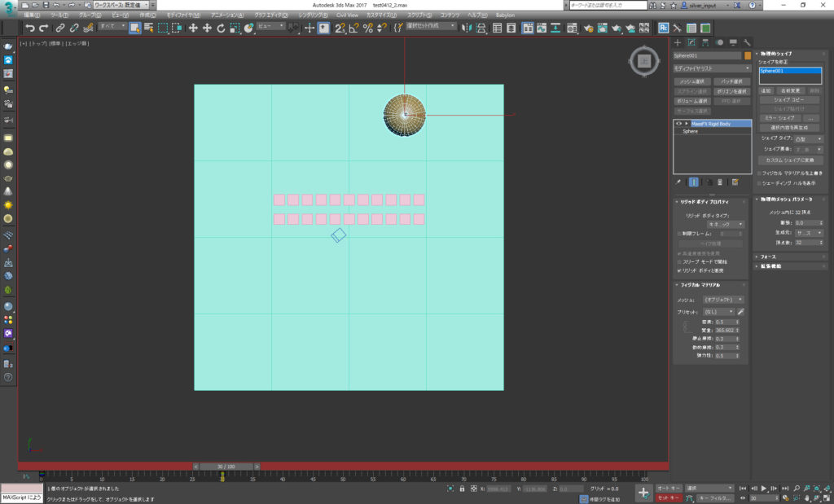
Task: Click the orange object color swatch
Action: 747,56
